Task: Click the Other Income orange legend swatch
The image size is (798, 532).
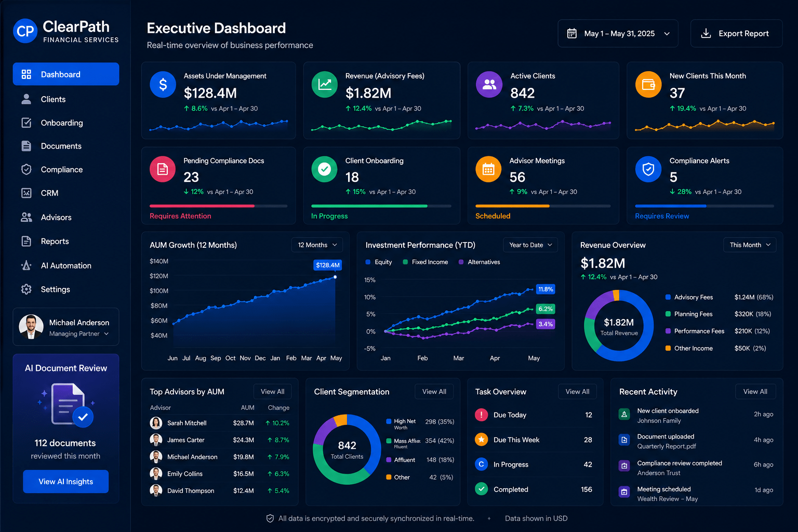Action: (x=668, y=348)
